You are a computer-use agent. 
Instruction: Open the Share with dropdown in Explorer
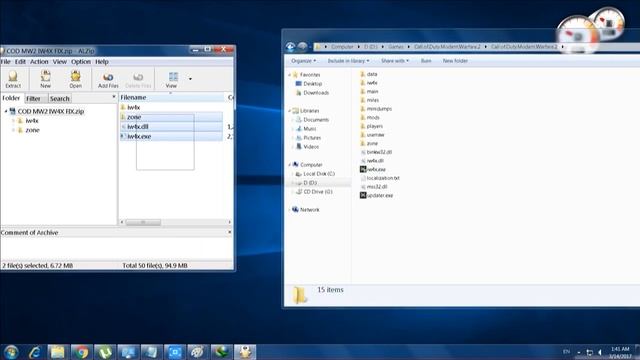coord(395,61)
